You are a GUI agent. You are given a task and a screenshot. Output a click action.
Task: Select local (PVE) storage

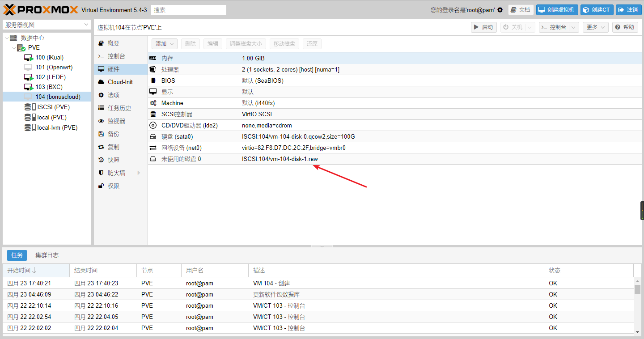(52, 118)
